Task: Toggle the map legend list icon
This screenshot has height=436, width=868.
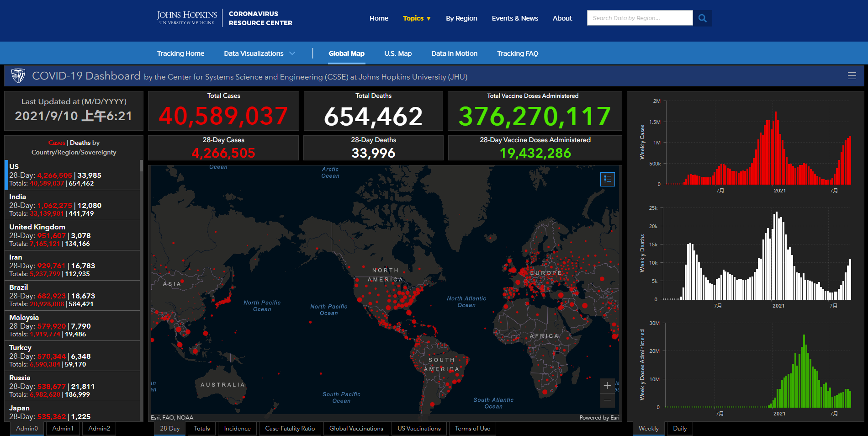Action: click(607, 179)
